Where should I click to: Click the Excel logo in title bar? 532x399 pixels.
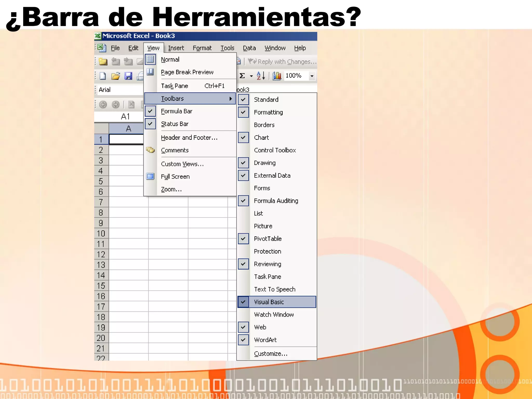click(x=98, y=36)
